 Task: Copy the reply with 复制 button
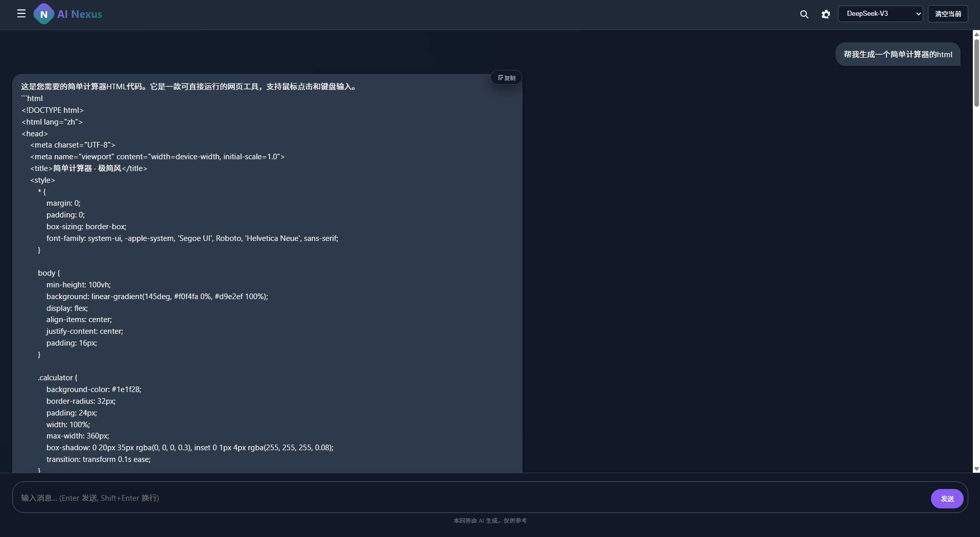click(x=507, y=78)
